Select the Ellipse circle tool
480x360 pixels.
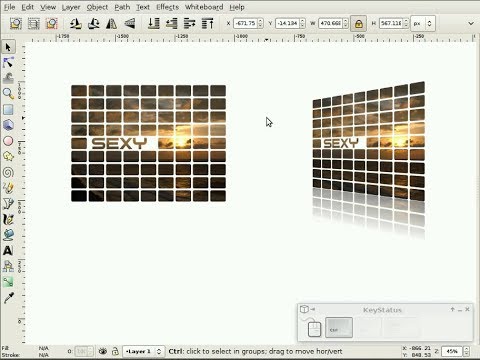click(8, 141)
